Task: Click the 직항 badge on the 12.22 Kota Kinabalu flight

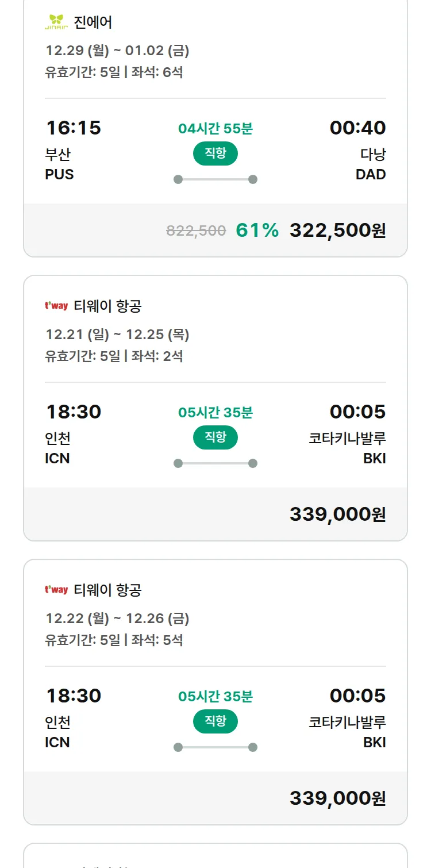Action: click(x=215, y=721)
